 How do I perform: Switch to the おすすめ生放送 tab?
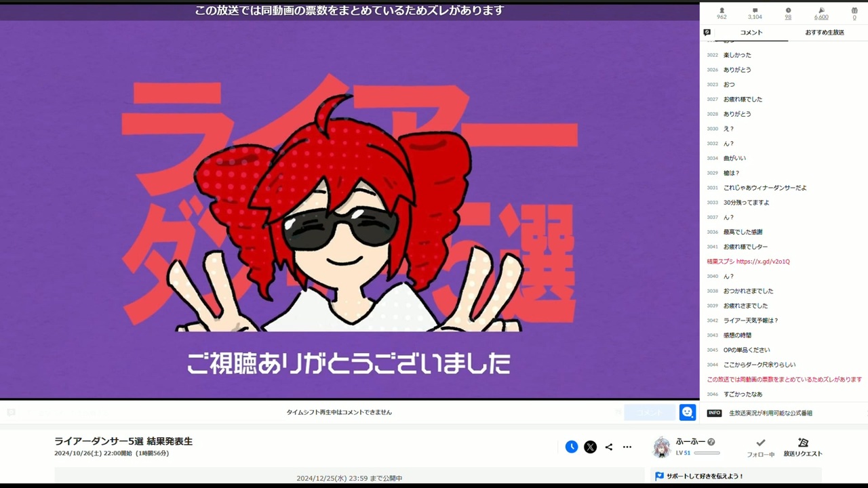pos(825,33)
